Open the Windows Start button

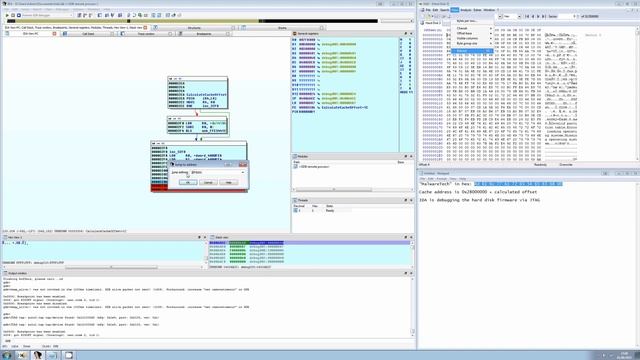(x=7, y=355)
